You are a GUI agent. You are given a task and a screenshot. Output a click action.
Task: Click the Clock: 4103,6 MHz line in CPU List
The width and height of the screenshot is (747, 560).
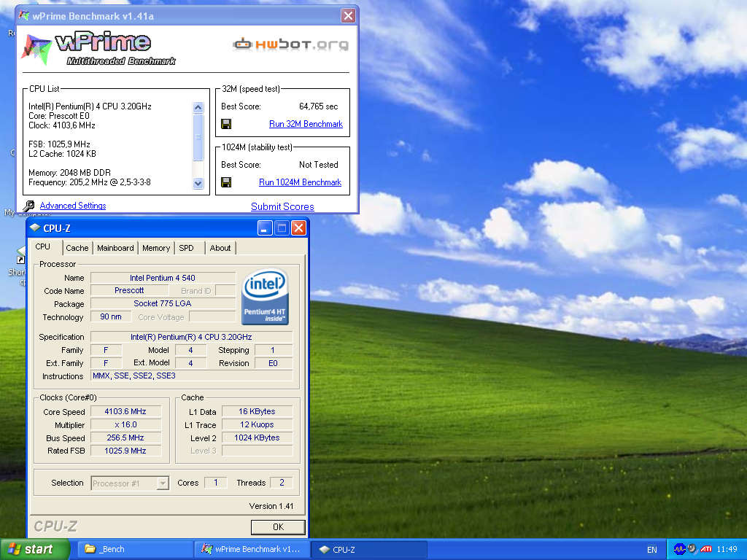(62, 125)
